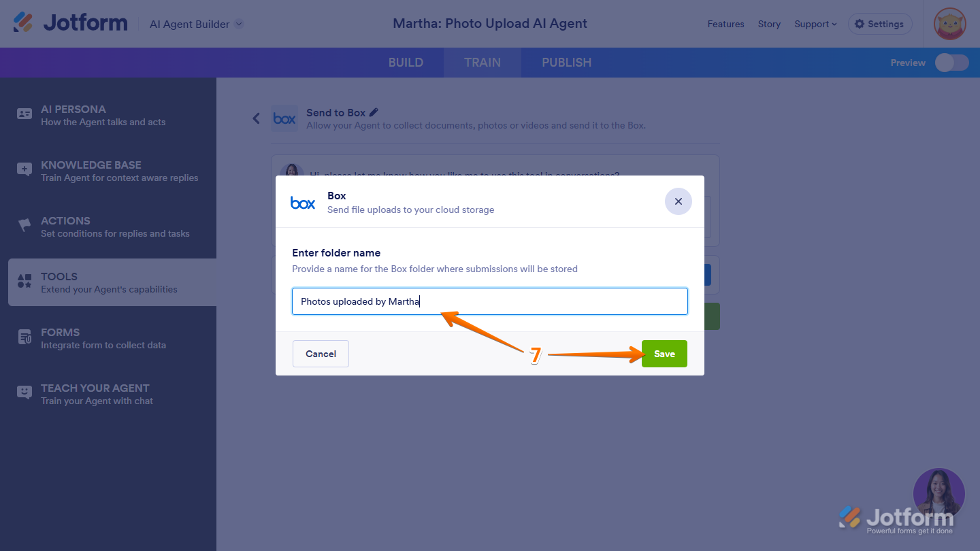Open the user avatar profile menu
Viewport: 980px width, 551px height.
point(950,24)
